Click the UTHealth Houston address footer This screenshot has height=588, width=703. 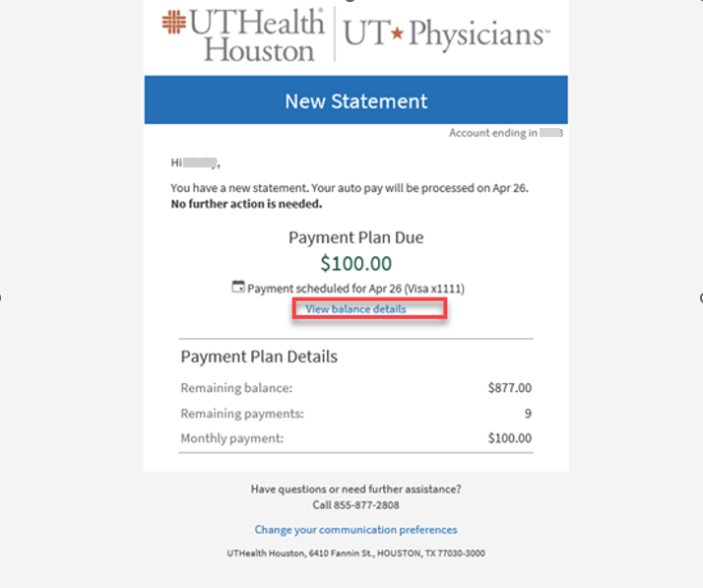point(355,554)
